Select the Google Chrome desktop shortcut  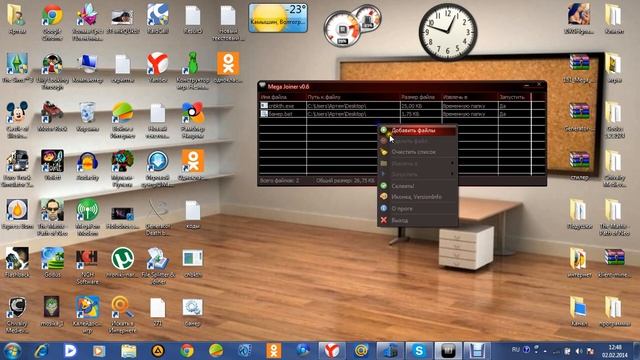pyautogui.click(x=52, y=23)
